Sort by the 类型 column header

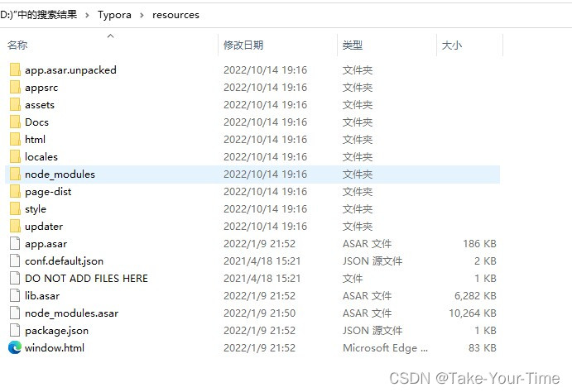click(353, 45)
